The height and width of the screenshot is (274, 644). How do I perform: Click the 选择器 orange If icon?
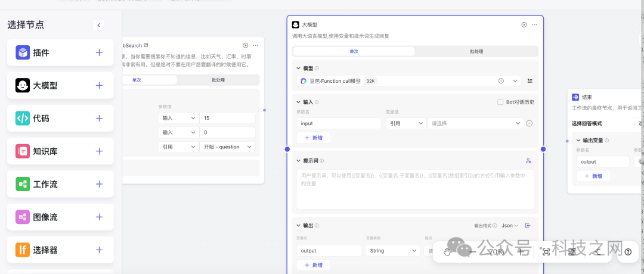pyautogui.click(x=23, y=250)
